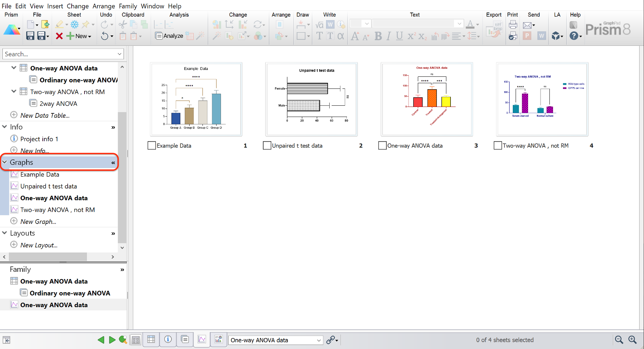This screenshot has width=644, height=349.
Task: Collapse the One-way ANOVA data table tree node
Action: 14,68
